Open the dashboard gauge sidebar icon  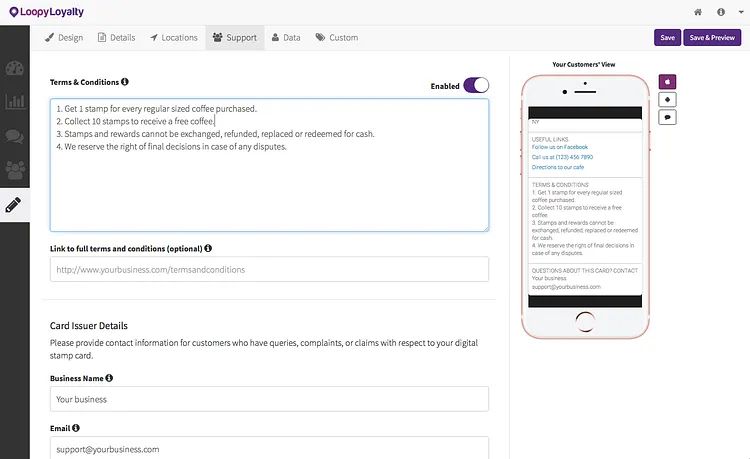[14, 68]
